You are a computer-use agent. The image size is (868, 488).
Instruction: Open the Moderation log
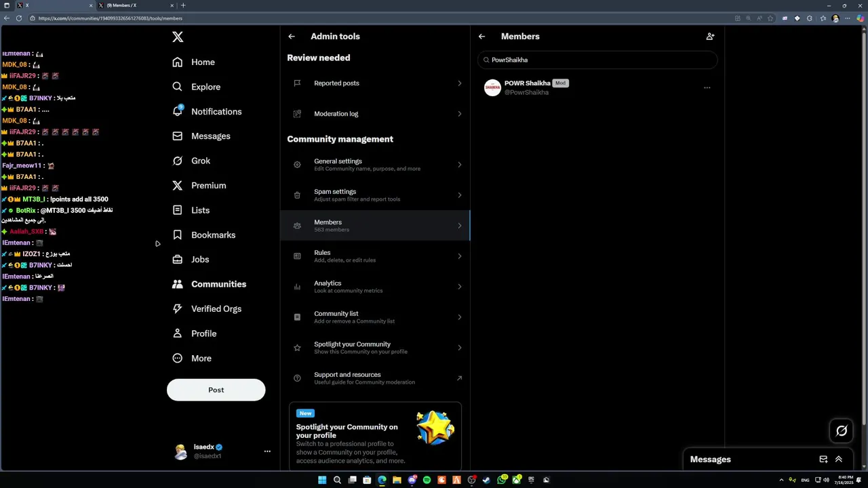(x=375, y=114)
